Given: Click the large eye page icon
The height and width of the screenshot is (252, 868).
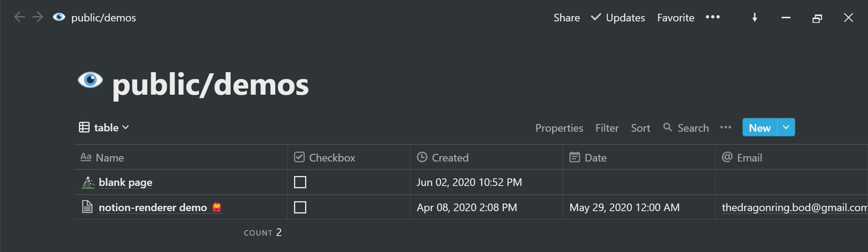Looking at the screenshot, I should coord(90,80).
